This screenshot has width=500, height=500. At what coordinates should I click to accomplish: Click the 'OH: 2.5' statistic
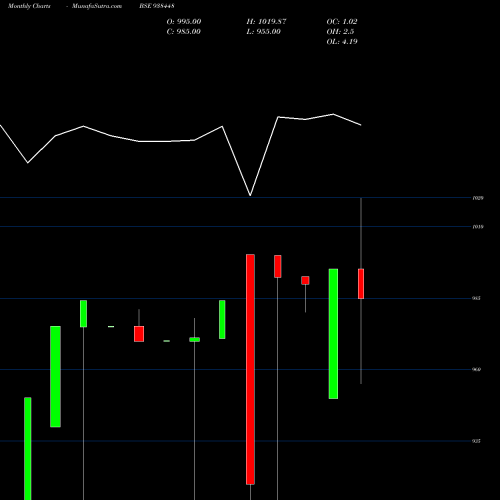point(340,32)
